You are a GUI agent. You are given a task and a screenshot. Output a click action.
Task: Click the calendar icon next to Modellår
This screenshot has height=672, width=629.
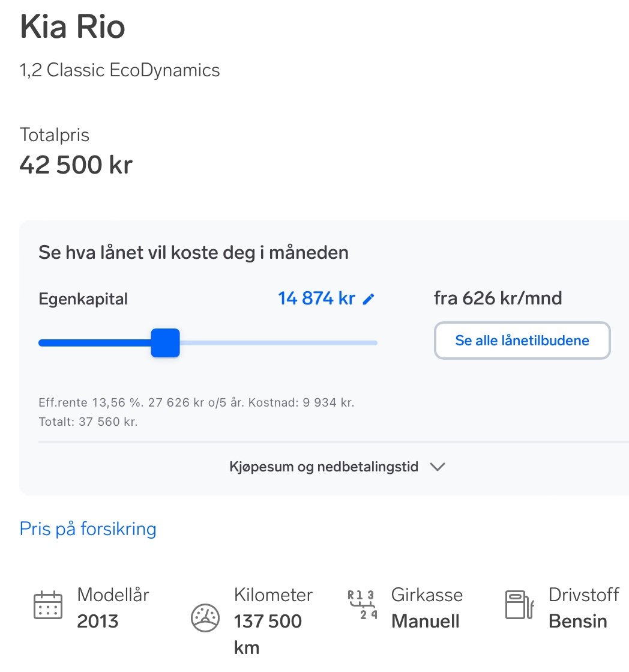[x=48, y=605]
